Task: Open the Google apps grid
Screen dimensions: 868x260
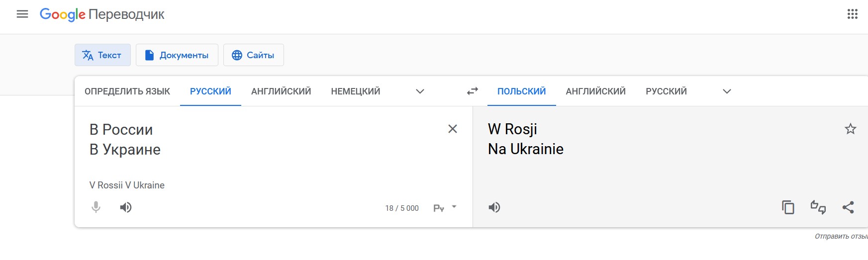Action: click(852, 14)
